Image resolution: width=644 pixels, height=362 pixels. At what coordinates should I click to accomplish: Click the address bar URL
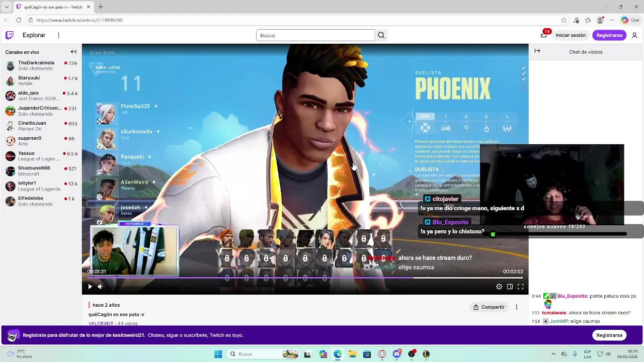coord(79,20)
